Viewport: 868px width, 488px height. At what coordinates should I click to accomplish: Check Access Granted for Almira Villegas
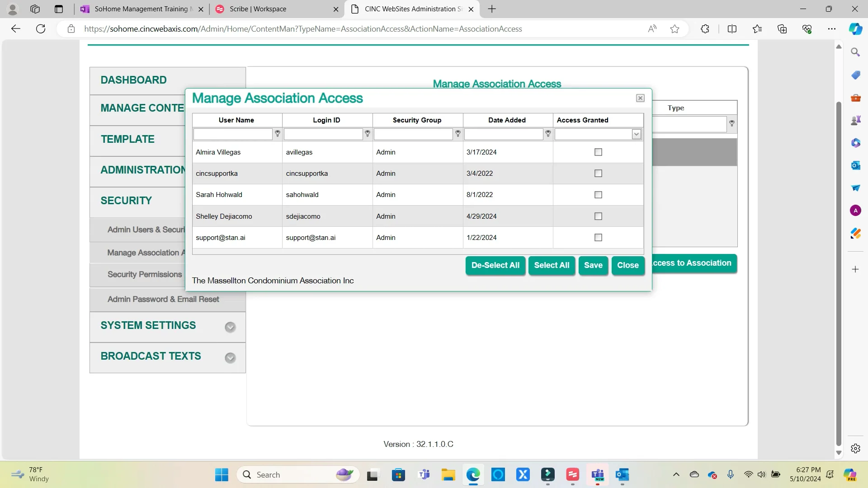click(x=598, y=152)
